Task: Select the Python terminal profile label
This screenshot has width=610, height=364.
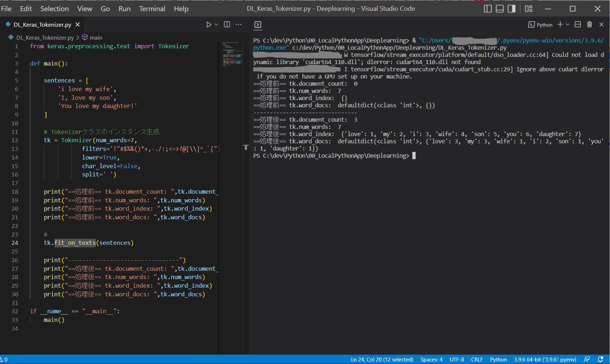Action: pos(540,24)
